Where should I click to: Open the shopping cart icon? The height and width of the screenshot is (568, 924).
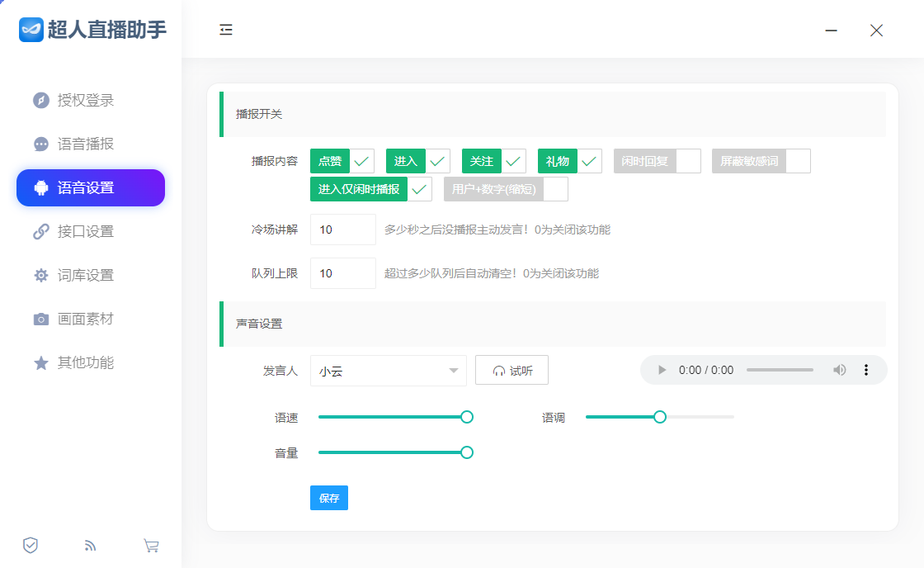tap(151, 545)
